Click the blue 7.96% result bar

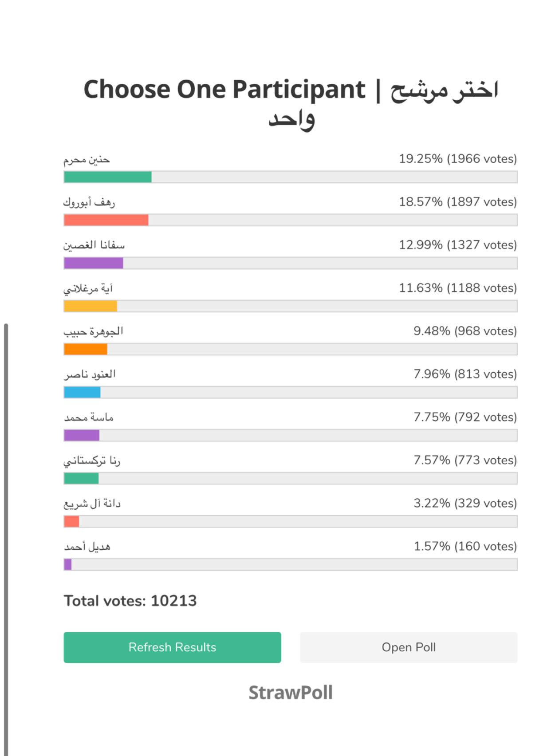82,392
